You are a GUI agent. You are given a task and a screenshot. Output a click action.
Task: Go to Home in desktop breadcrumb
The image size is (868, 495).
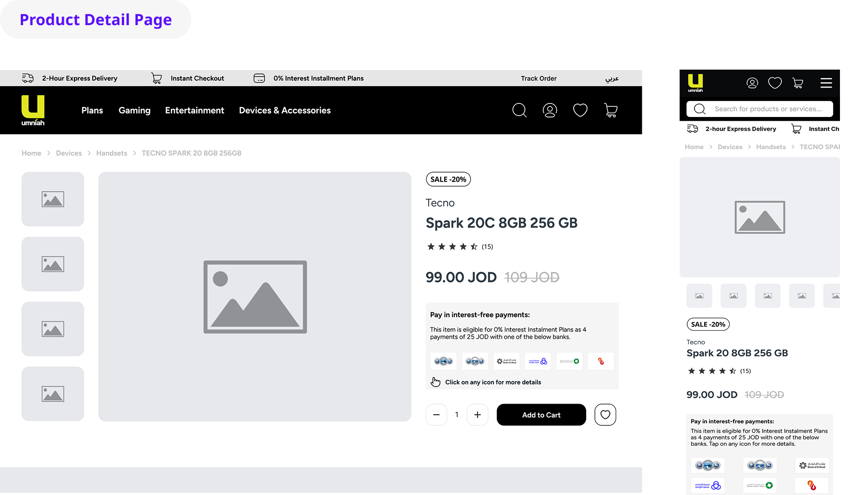[x=31, y=153]
